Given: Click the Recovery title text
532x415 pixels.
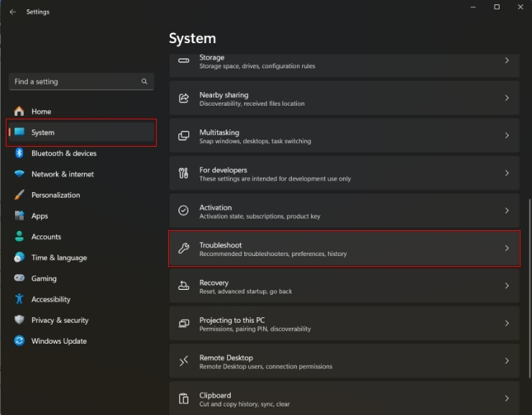Looking at the screenshot, I should point(214,283).
